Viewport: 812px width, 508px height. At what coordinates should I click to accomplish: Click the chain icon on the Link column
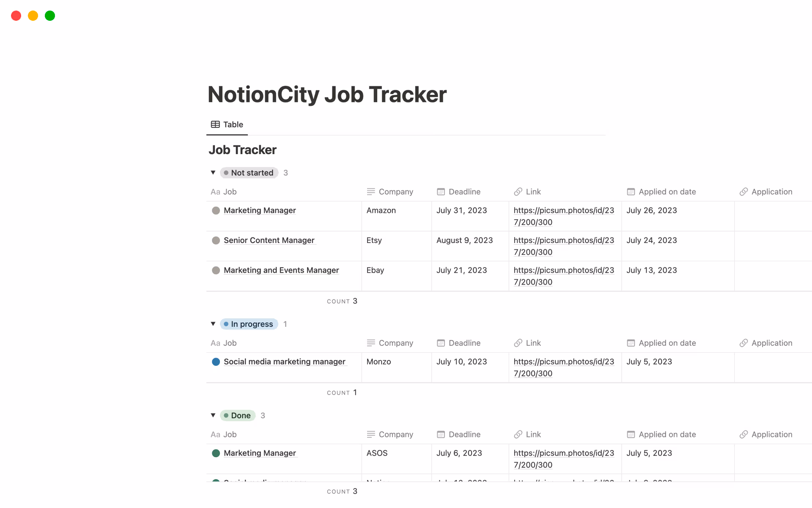coord(518,191)
